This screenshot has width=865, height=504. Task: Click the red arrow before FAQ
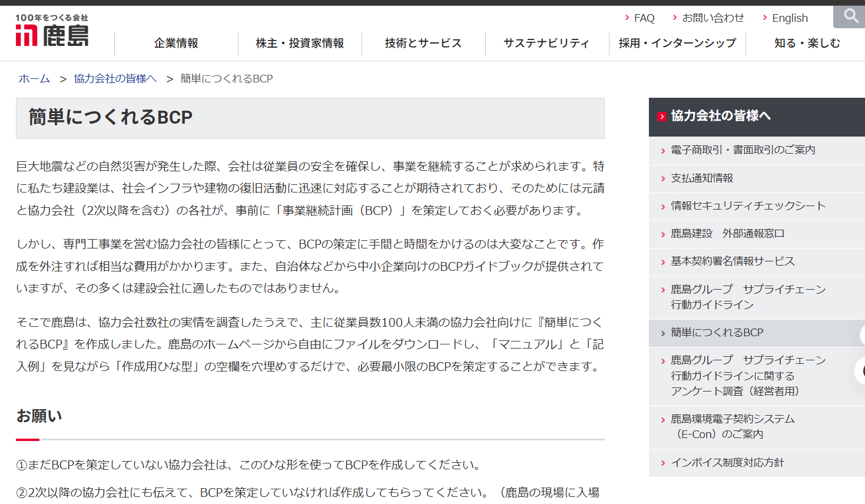click(627, 18)
